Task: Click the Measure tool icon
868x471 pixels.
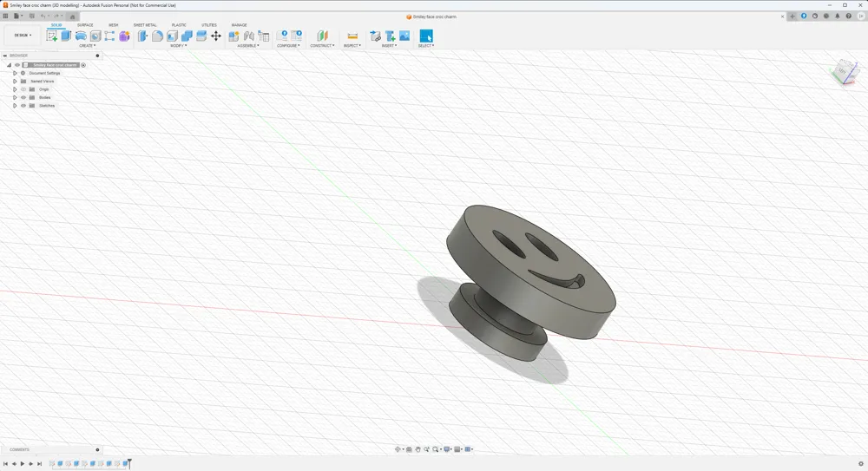Action: (x=352, y=36)
